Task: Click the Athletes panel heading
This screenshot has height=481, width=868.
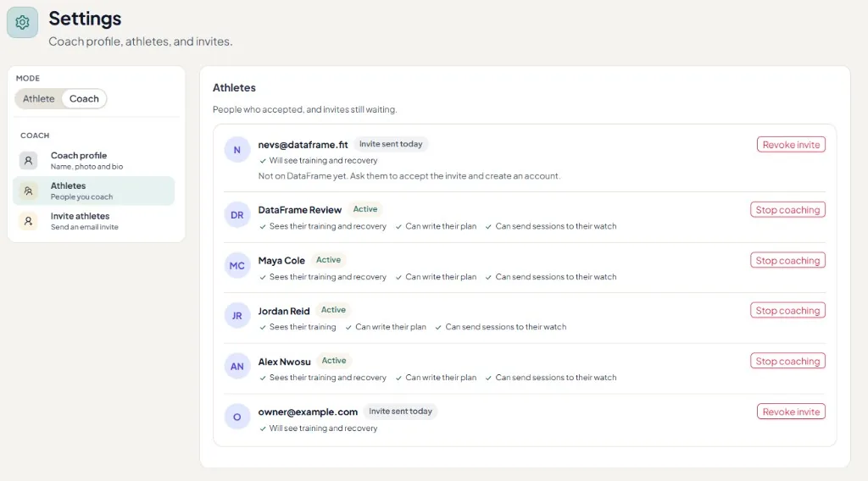Action: pyautogui.click(x=234, y=88)
